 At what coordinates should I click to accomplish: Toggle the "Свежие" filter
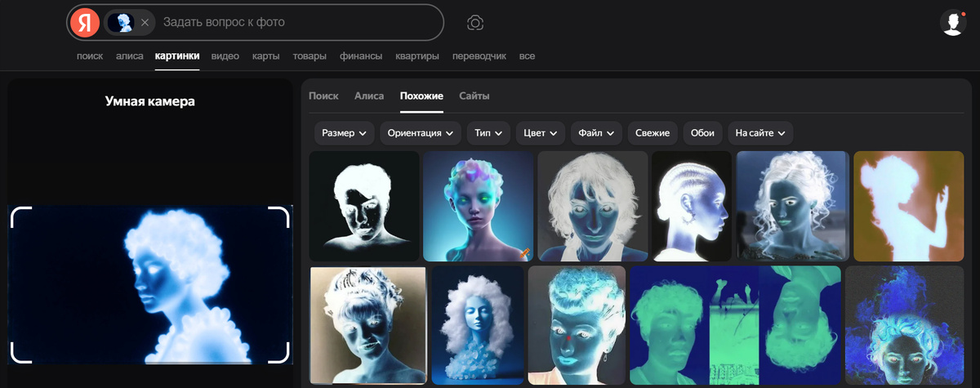click(652, 133)
